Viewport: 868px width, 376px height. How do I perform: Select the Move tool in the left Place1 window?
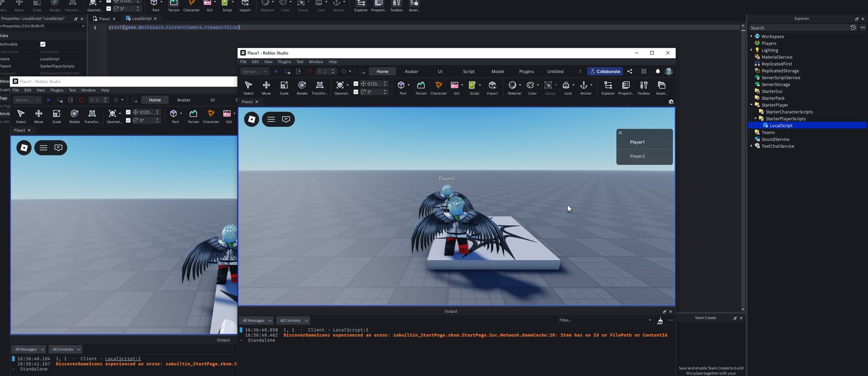pyautogui.click(x=39, y=116)
